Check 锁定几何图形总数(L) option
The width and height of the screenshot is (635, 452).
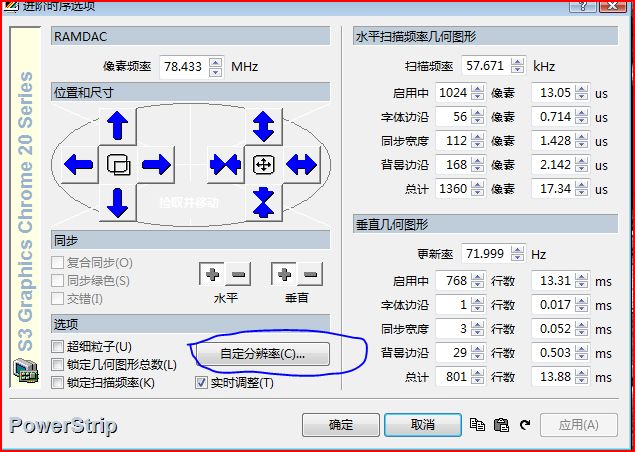tap(58, 365)
